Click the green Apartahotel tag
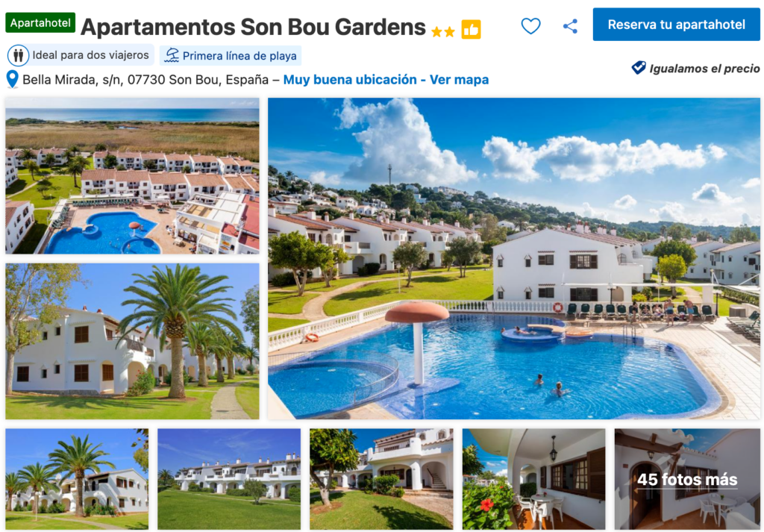 (40, 23)
